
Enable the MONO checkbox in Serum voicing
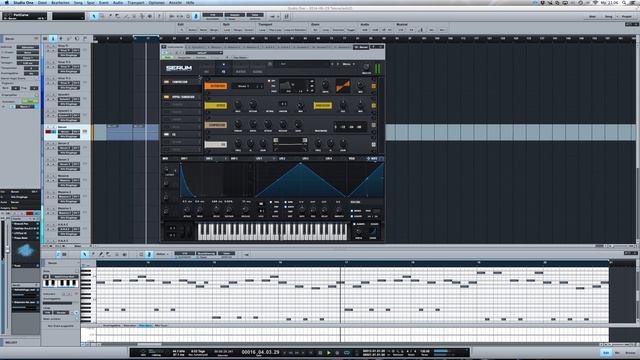[352, 211]
